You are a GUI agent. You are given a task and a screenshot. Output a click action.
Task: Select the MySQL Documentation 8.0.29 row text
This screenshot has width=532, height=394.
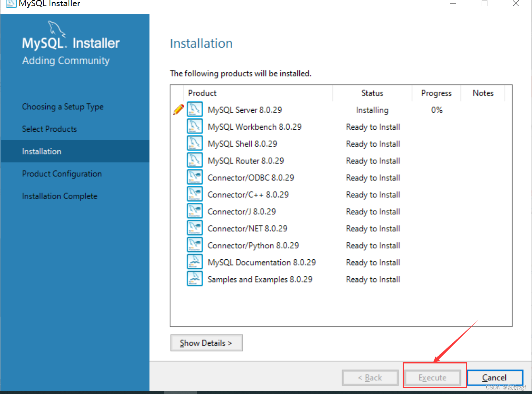pyautogui.click(x=262, y=262)
